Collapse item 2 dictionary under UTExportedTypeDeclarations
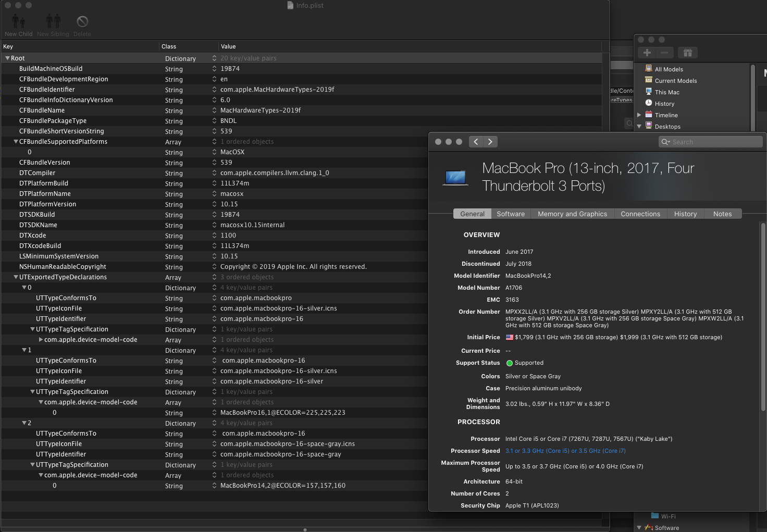Screen dimensions: 767x532 (x=24, y=423)
